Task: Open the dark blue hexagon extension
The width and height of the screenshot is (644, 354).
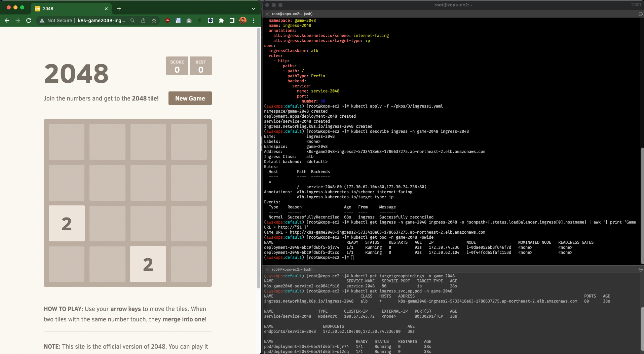Action: coord(211,21)
